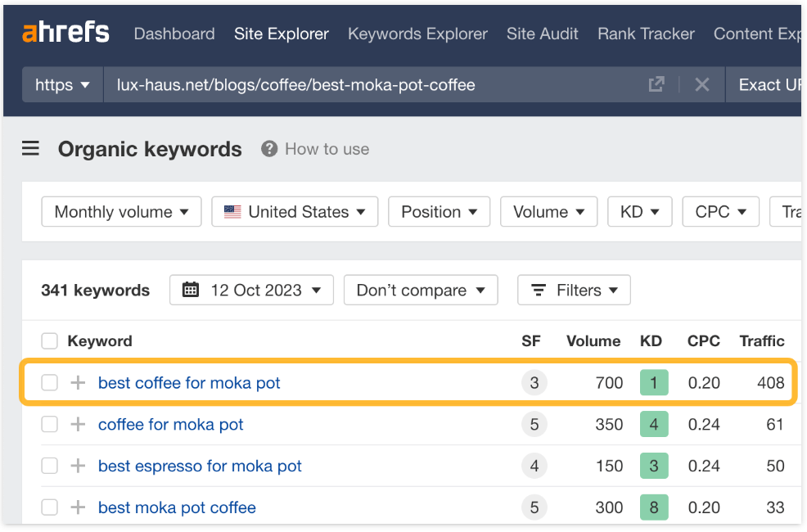Click the Ahrefs logo
The width and height of the screenshot is (807, 532).
[65, 33]
